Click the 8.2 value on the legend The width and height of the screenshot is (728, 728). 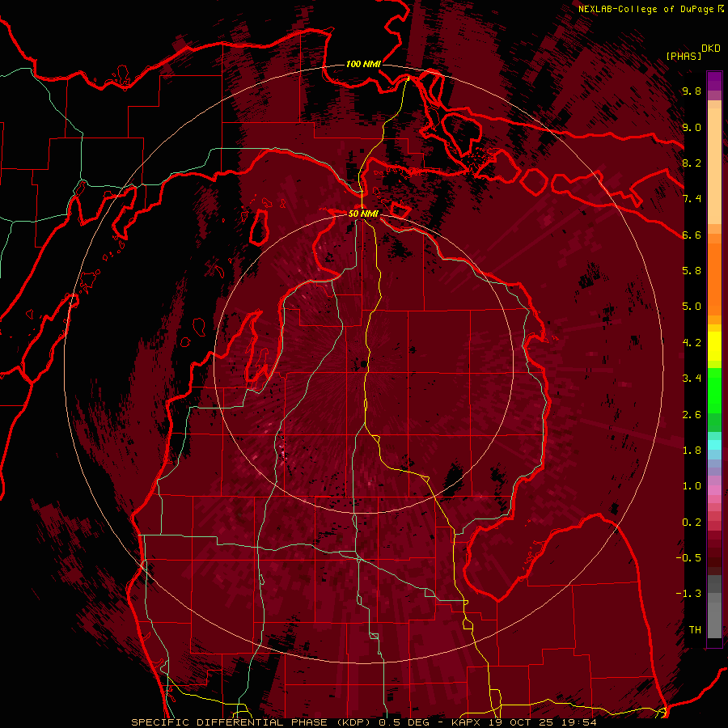[692, 163]
